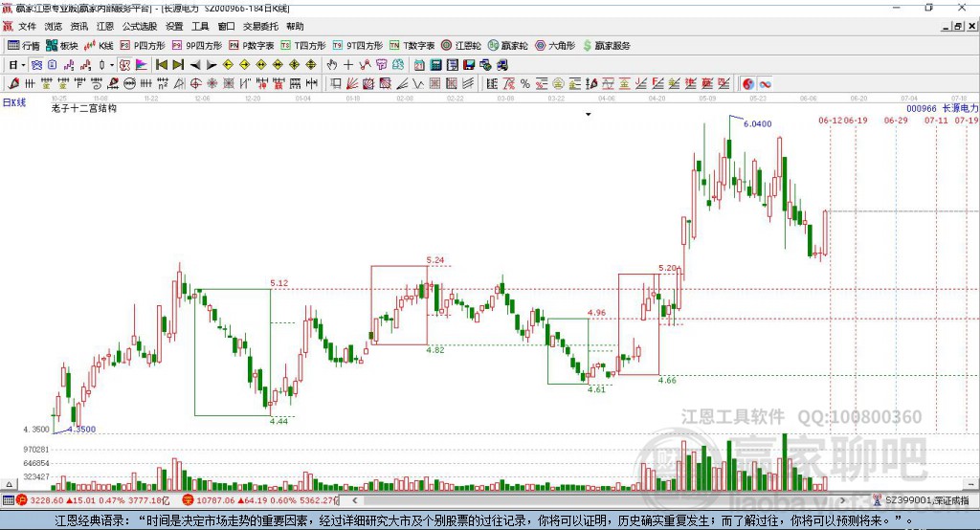Open the 设置 menu
The height and width of the screenshot is (530, 980).
[174, 26]
